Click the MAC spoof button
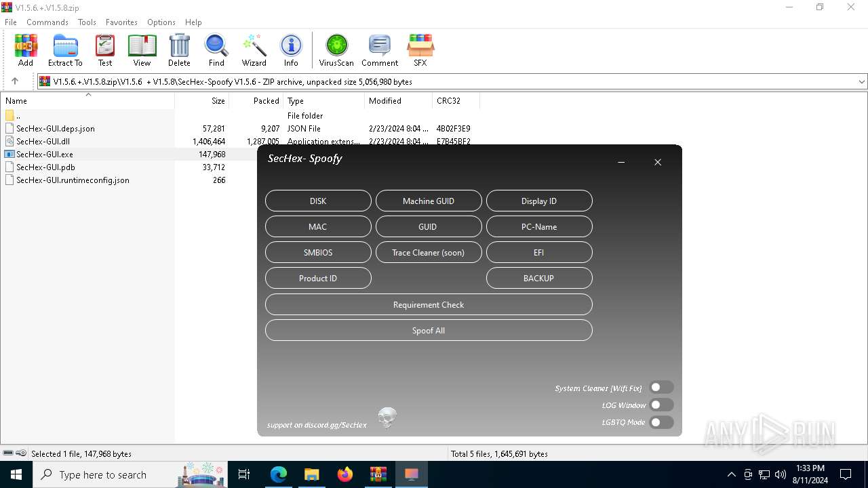Screen dimensions: 868x488 [x=318, y=226]
